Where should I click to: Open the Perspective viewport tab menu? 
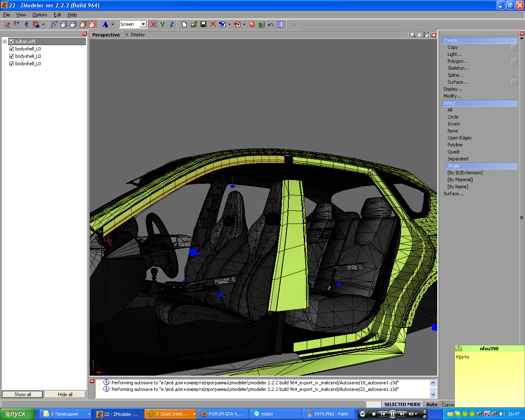(x=106, y=35)
